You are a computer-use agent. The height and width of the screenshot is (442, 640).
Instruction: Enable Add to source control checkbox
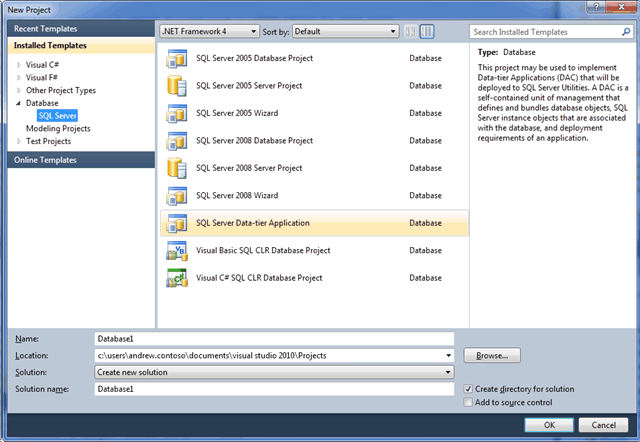(468, 402)
